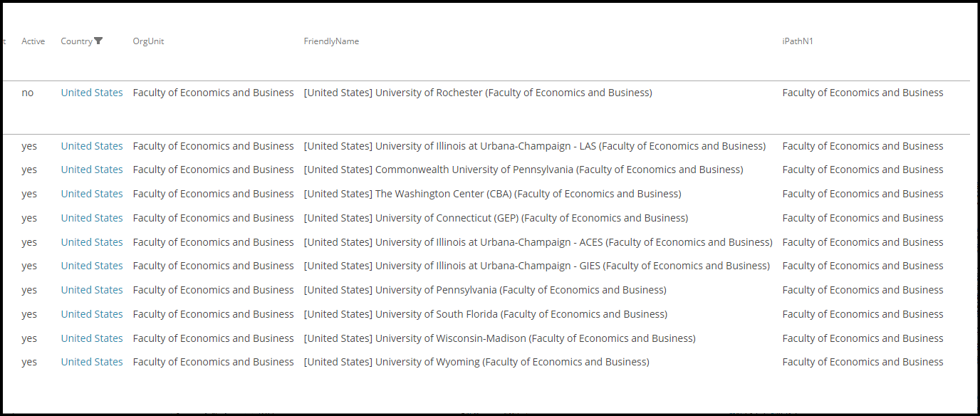Viewport: 980px width, 416px height.
Task: Open the Country column filter icon
Action: pos(98,41)
